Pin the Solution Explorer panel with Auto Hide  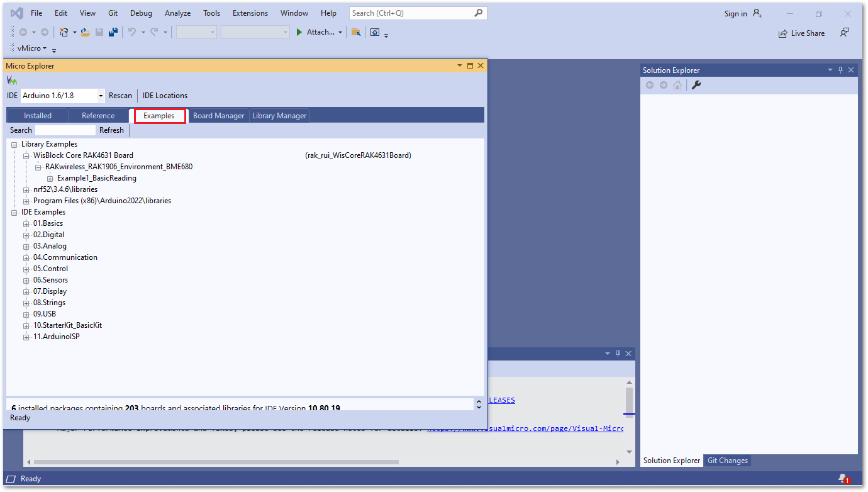pyautogui.click(x=840, y=70)
